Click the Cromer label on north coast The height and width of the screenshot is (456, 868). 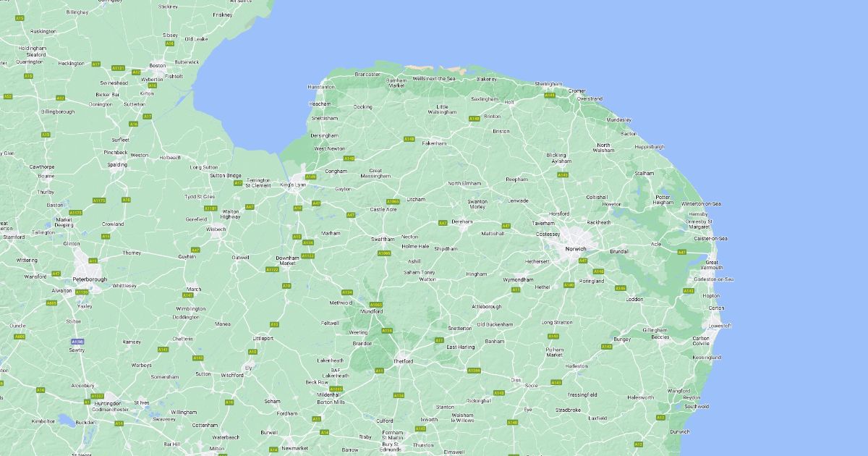click(x=576, y=91)
